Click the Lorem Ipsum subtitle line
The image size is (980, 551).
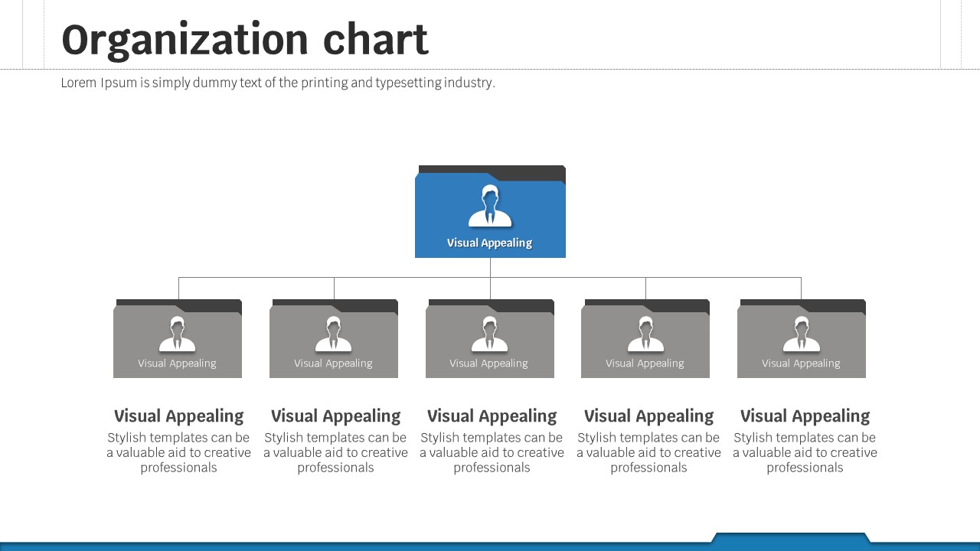(278, 83)
